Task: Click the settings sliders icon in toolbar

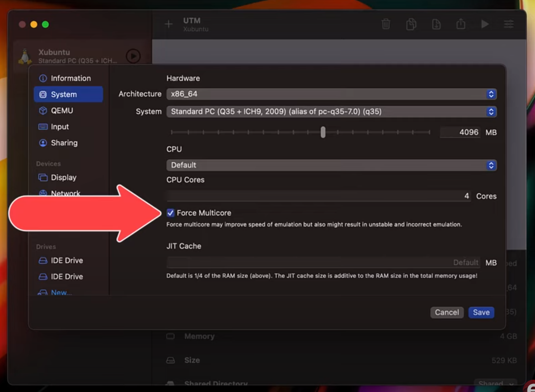Action: (x=509, y=24)
